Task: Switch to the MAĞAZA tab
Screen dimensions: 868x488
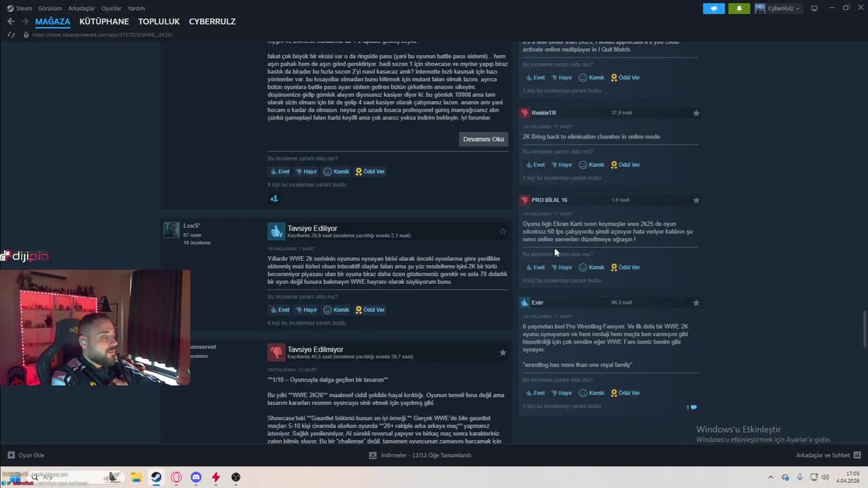Action: 53,22
